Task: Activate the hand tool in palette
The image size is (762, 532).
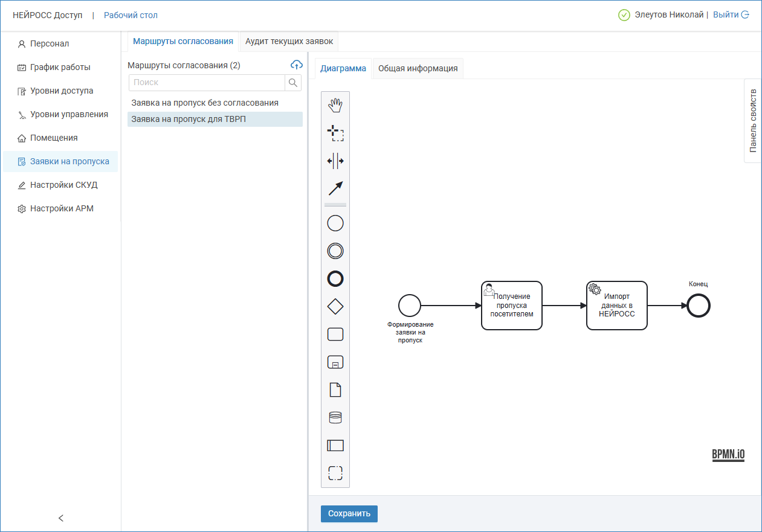Action: point(335,106)
